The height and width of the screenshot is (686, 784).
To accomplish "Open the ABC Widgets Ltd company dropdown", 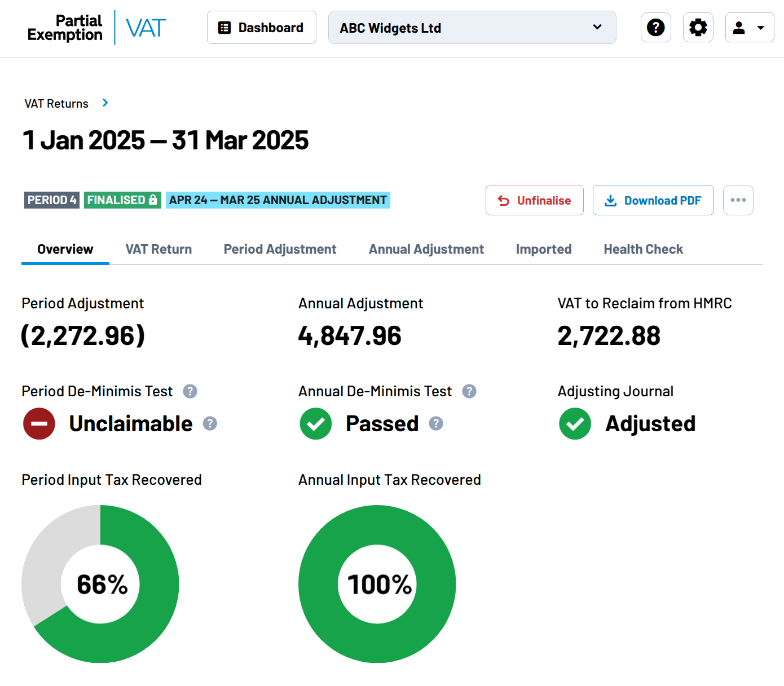I will (x=472, y=28).
